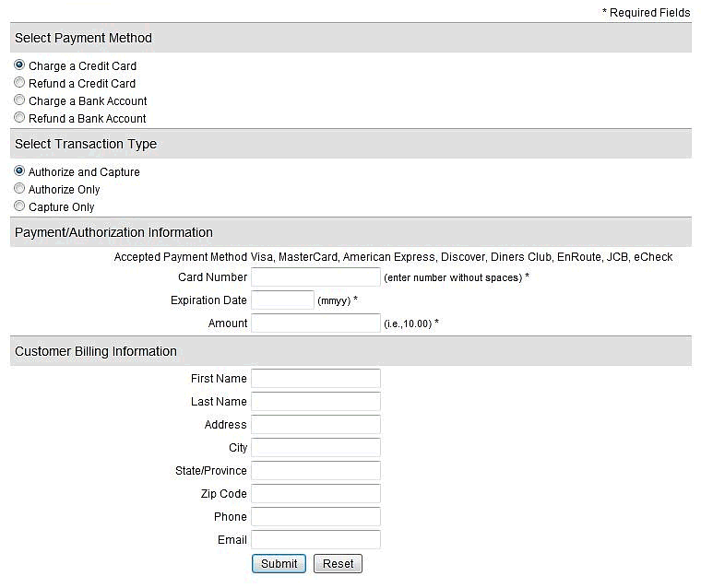
Task: Select Charge a Credit Card option
Action: click(x=19, y=65)
